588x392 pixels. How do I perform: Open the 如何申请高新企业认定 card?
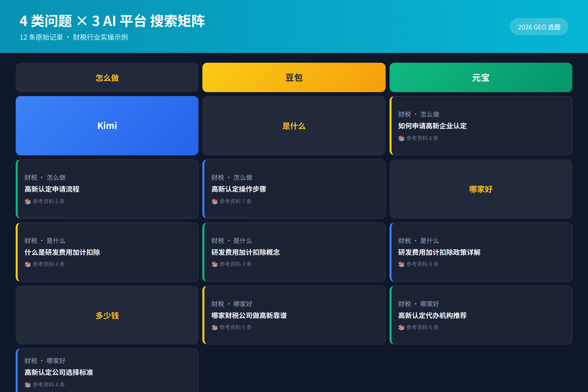481,125
